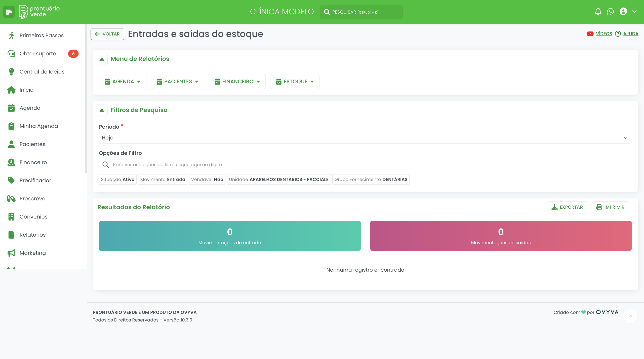This screenshot has height=359, width=644.
Task: Click the red star badge on Obter suporte
Action: [73, 53]
